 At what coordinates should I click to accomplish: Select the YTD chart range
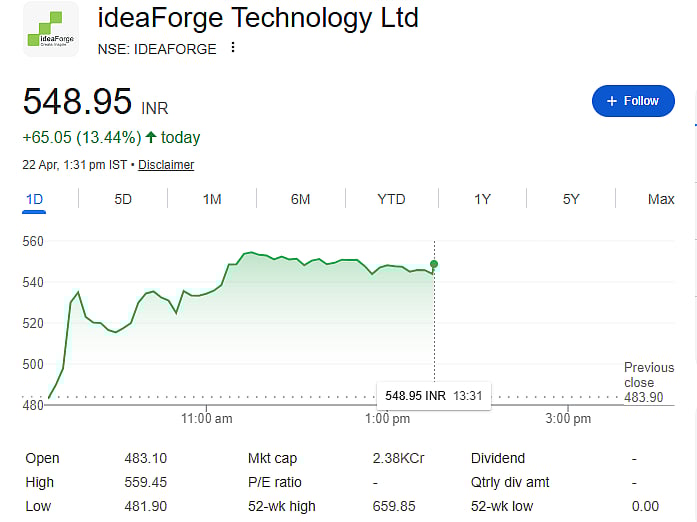(391, 199)
